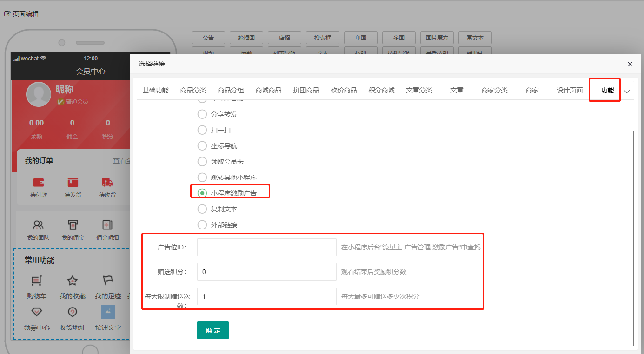
Task: Open 收货地址 location pin icon
Action: tap(73, 312)
